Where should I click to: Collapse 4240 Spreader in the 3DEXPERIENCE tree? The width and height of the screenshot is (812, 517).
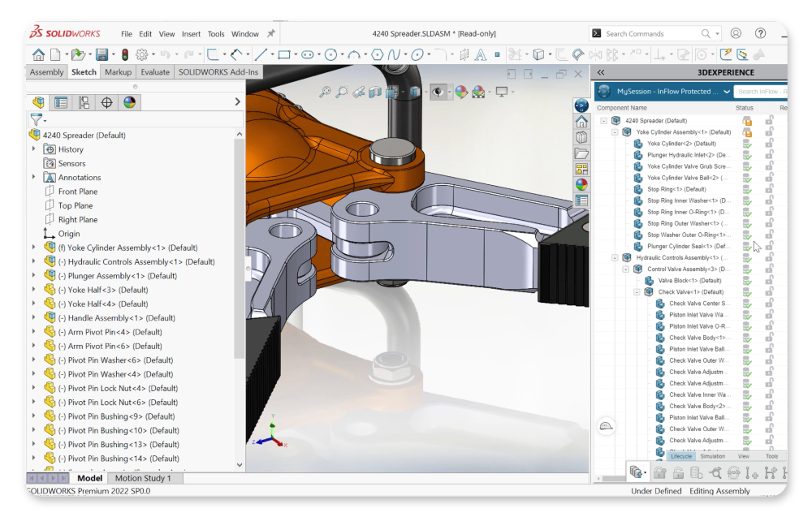click(x=604, y=121)
